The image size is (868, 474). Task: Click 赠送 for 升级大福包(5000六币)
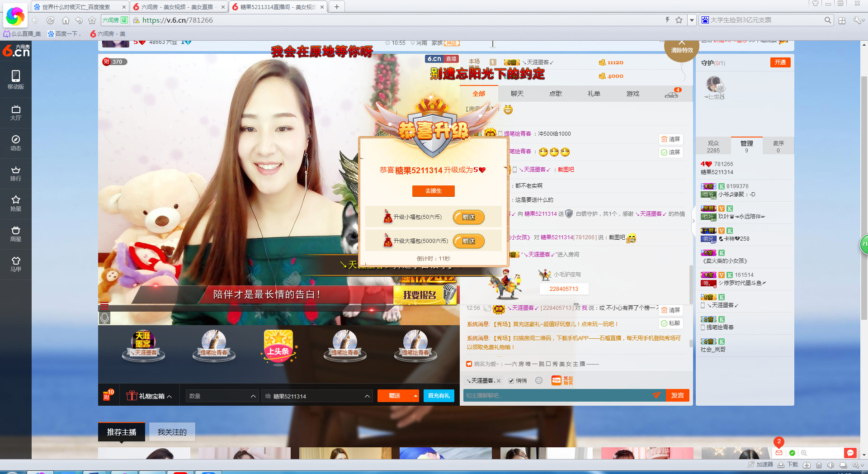point(469,241)
